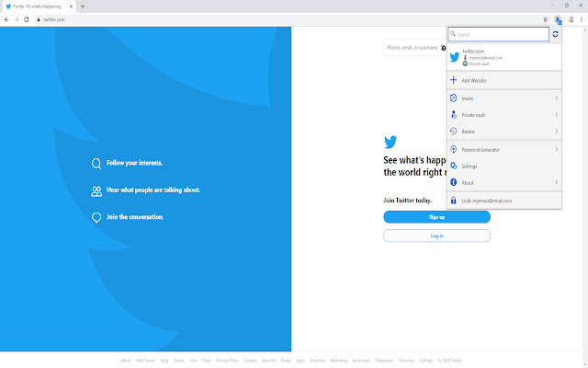588x368 pixels.
Task: Click the password manager extension icon in the toolbar
Action: point(558,19)
